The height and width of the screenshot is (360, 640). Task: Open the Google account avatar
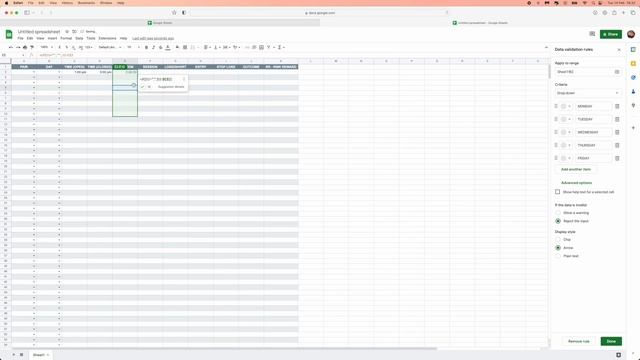(x=631, y=34)
